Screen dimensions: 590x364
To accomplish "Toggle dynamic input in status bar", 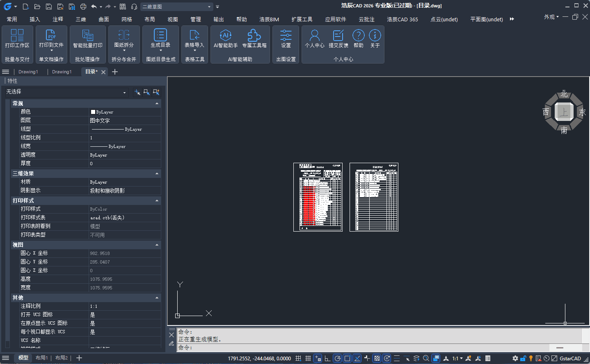I will click(x=318, y=358).
